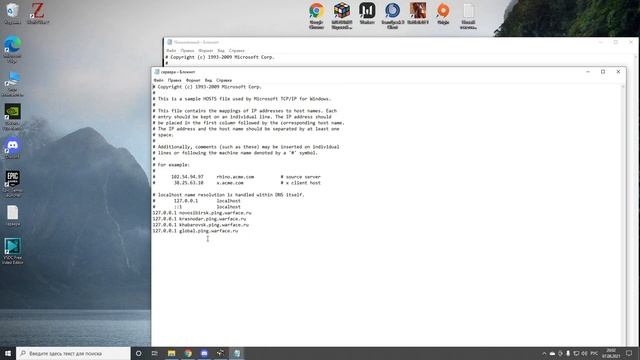Maximize the front Notepad window
The height and width of the screenshot is (360, 640).
(603, 72)
